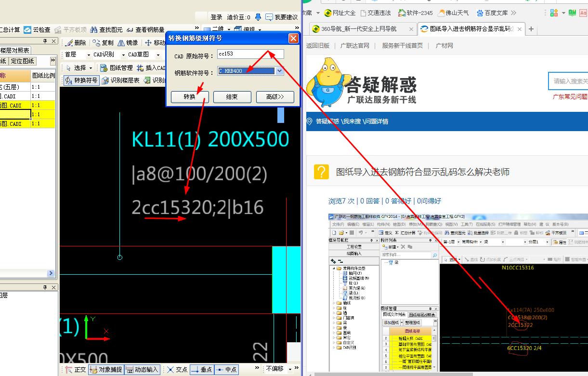The height and width of the screenshot is (376, 588).
Task: Open the 二维 view dropdown
Action: [229, 30]
